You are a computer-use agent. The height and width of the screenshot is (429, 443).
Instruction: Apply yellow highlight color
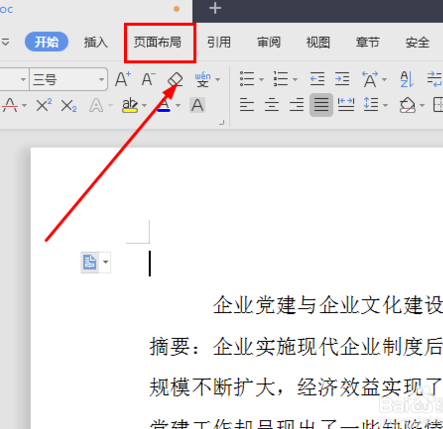coord(130,105)
